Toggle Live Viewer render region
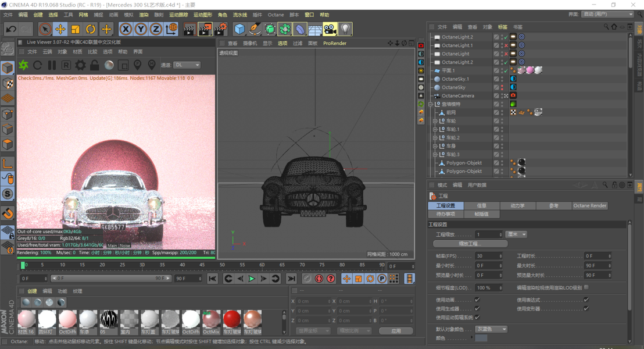644x349 pixels. pos(123,65)
